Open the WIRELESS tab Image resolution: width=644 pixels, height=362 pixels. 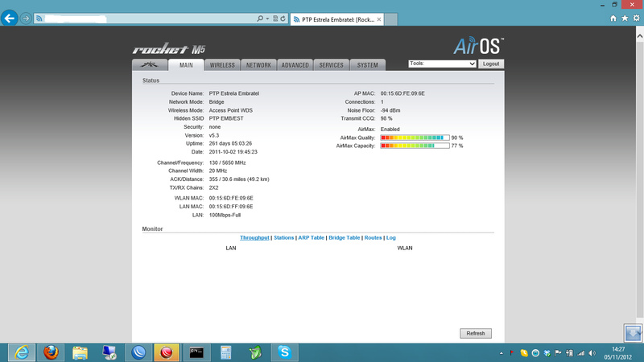[x=222, y=65]
